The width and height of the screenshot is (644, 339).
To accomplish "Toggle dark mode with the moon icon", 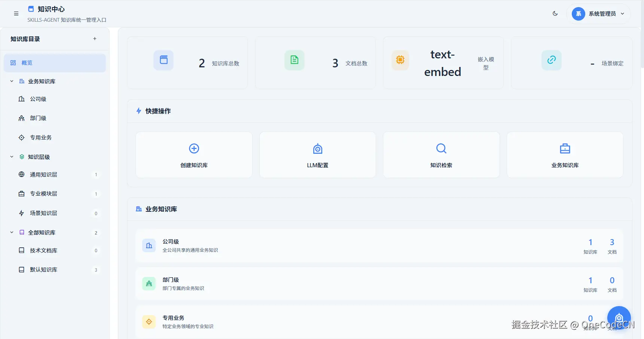I will pyautogui.click(x=555, y=13).
